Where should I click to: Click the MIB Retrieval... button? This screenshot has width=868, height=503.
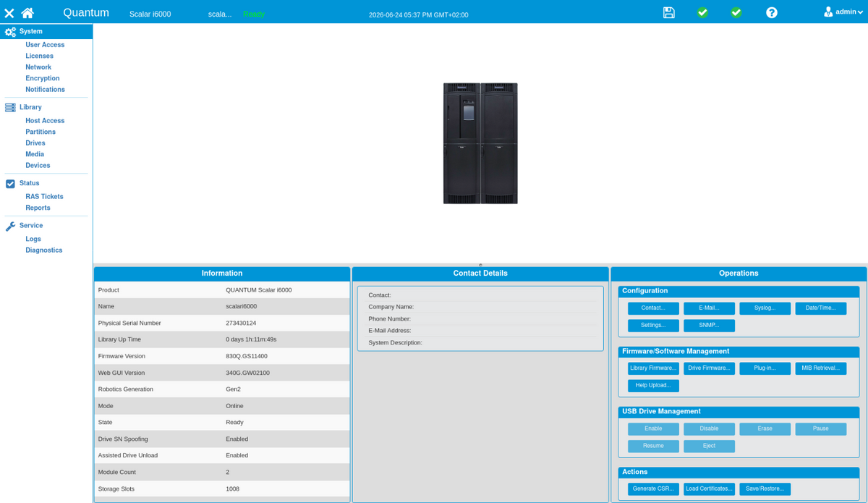coord(821,368)
